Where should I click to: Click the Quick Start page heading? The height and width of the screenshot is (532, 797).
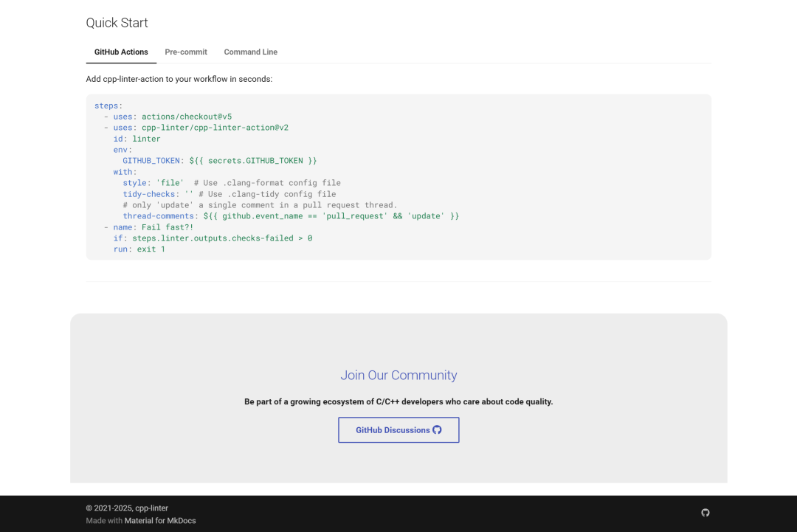[x=117, y=23]
